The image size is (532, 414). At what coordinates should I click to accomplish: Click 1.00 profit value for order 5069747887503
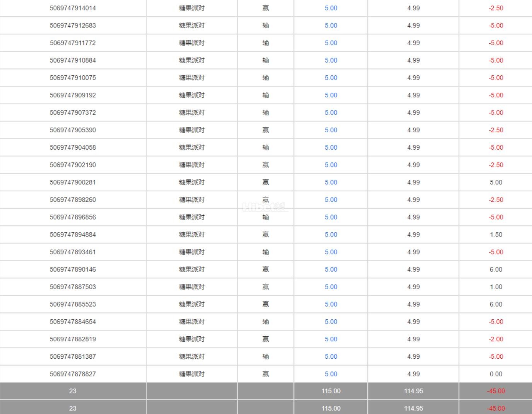(x=496, y=286)
